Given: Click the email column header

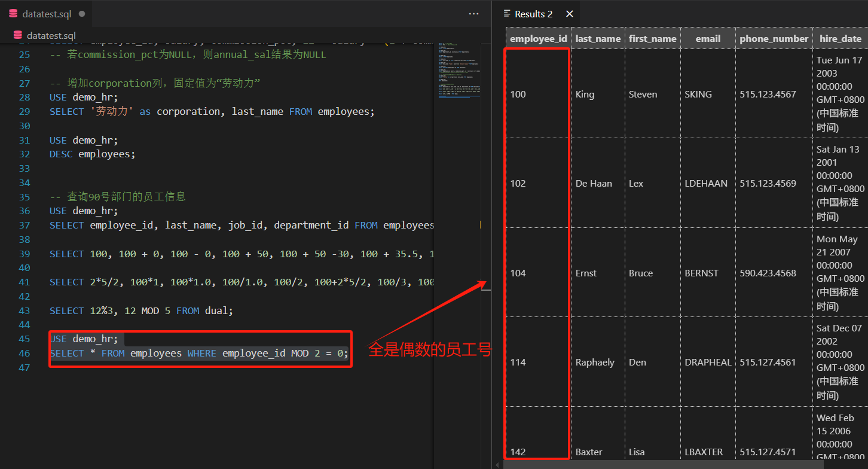Looking at the screenshot, I should tap(708, 38).
